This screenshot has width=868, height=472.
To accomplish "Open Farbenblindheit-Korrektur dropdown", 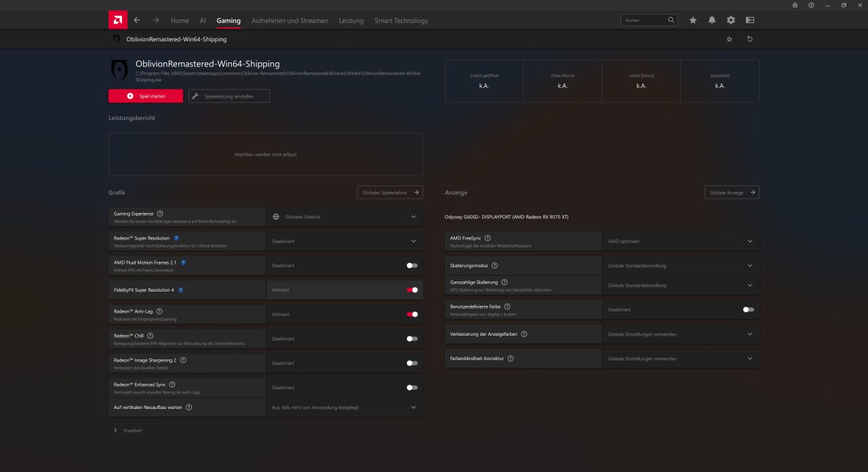I will click(681, 359).
